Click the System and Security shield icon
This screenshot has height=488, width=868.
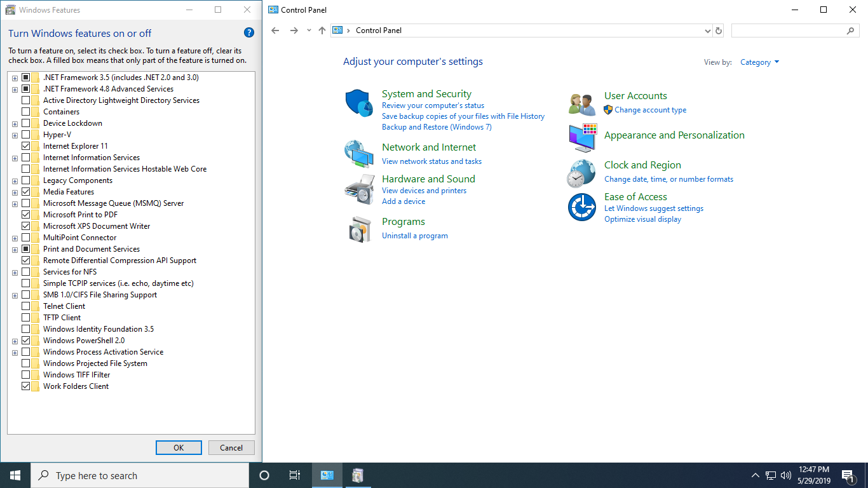(x=359, y=103)
